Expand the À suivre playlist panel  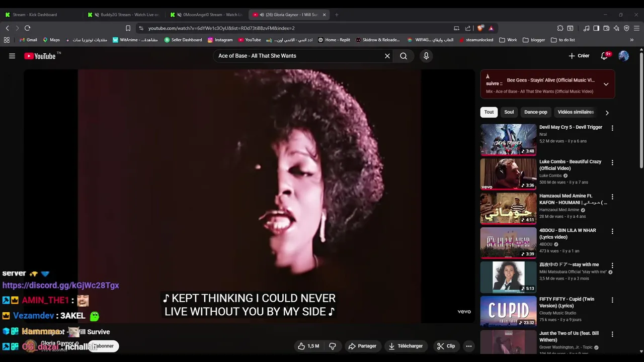tap(606, 84)
